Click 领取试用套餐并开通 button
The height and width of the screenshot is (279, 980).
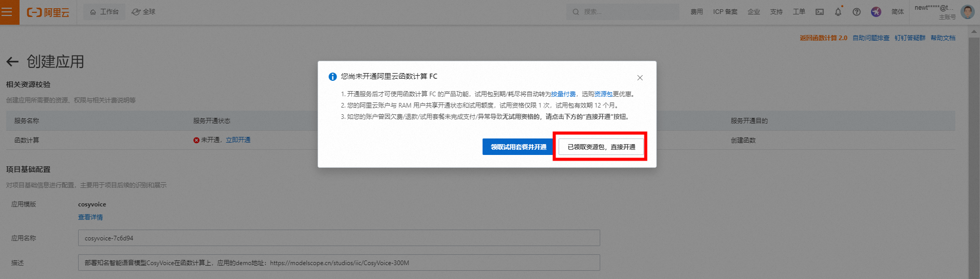tap(519, 147)
